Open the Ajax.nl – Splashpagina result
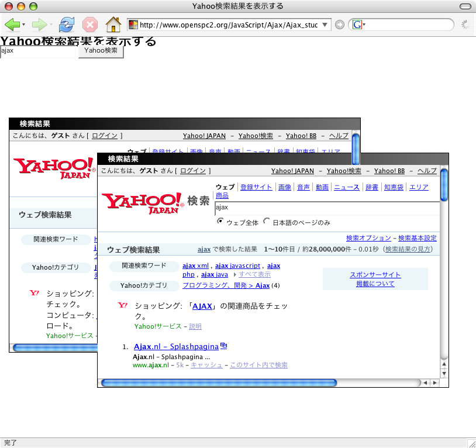Viewport: 476px width, 448px height. click(x=176, y=347)
